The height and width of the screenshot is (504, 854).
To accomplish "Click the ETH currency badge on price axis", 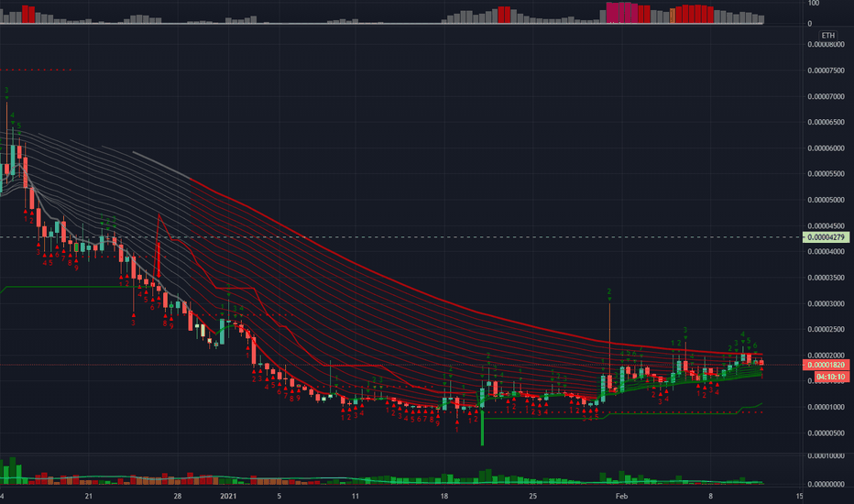I will point(827,36).
